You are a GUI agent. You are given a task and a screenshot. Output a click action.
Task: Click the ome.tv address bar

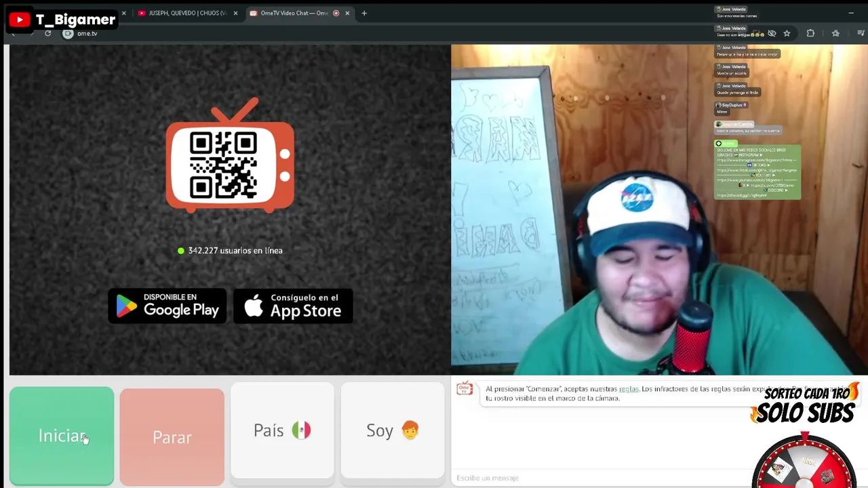(x=407, y=33)
